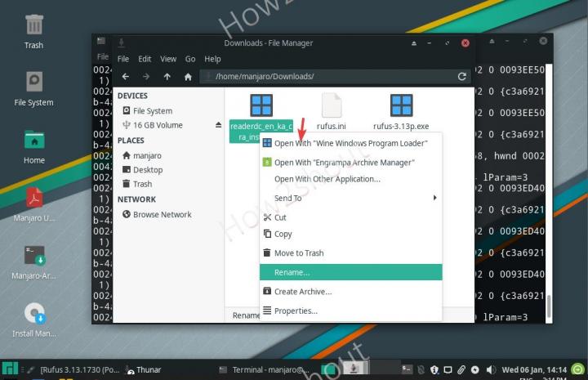Open Trash desktop icon
Viewport: 588px width, 380px height.
pos(33,29)
